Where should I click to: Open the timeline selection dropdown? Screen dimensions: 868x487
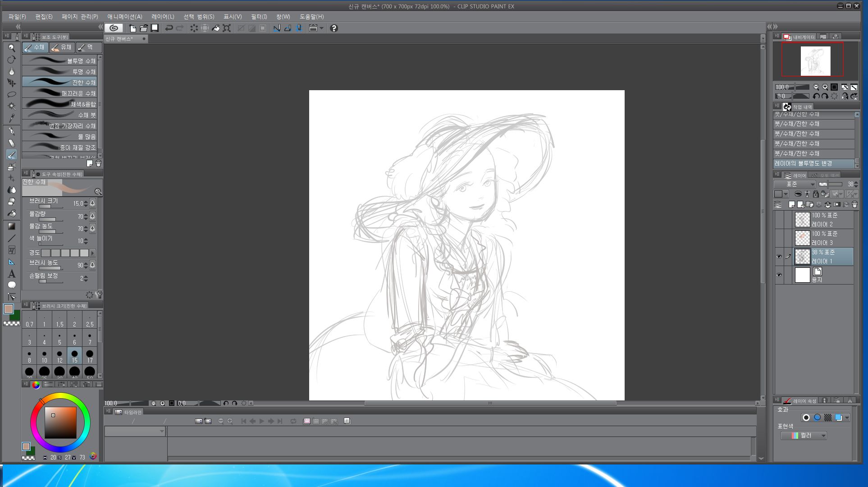coord(135,432)
